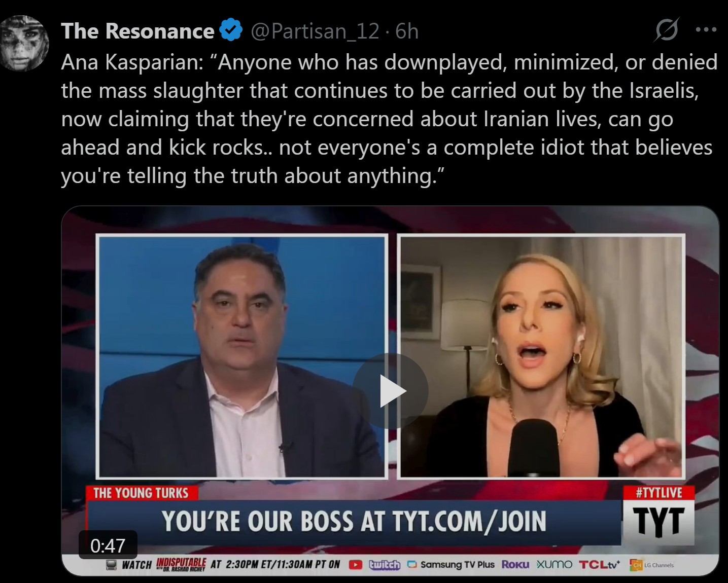Click the TYT logo in video

click(x=658, y=522)
